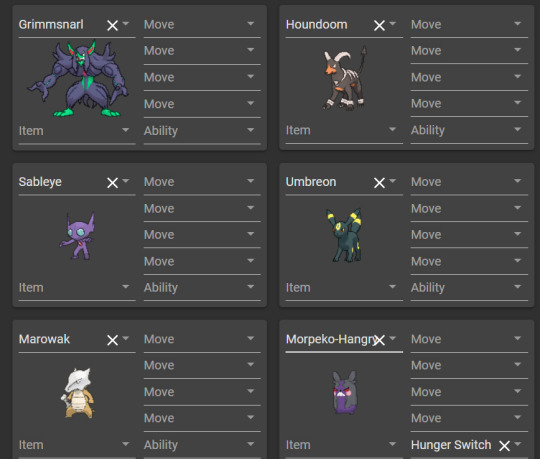
Task: Open Sableye's second Move dropdown
Action: [x=202, y=209]
